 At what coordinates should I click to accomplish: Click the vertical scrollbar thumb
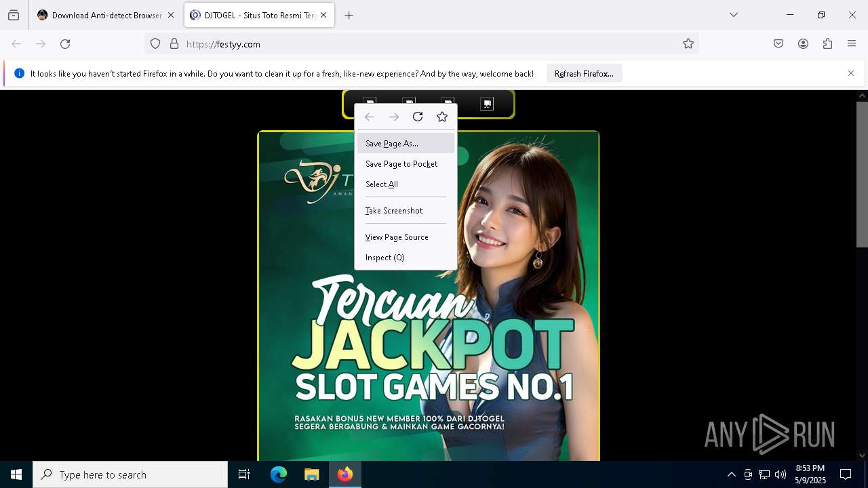click(x=862, y=174)
